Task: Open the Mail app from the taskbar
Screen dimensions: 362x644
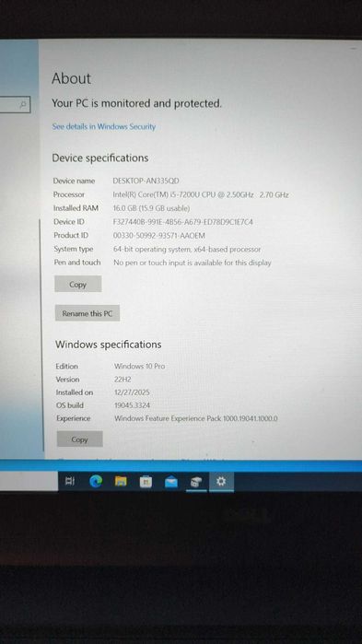Action: pyautogui.click(x=171, y=481)
